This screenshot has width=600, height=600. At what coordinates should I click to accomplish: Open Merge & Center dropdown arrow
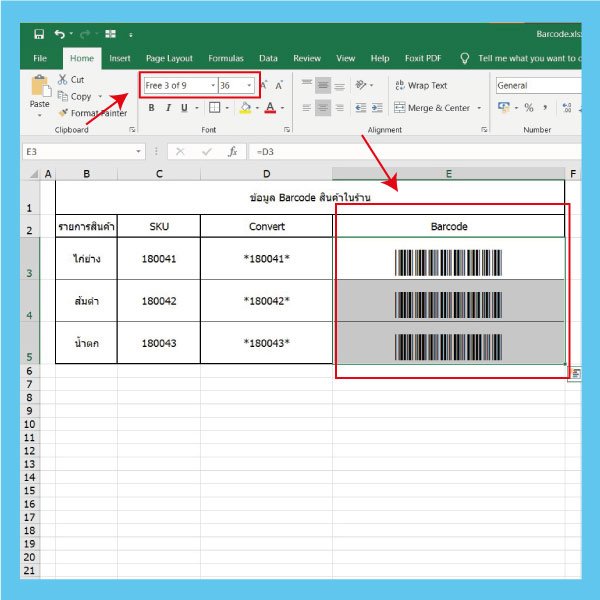(x=479, y=108)
